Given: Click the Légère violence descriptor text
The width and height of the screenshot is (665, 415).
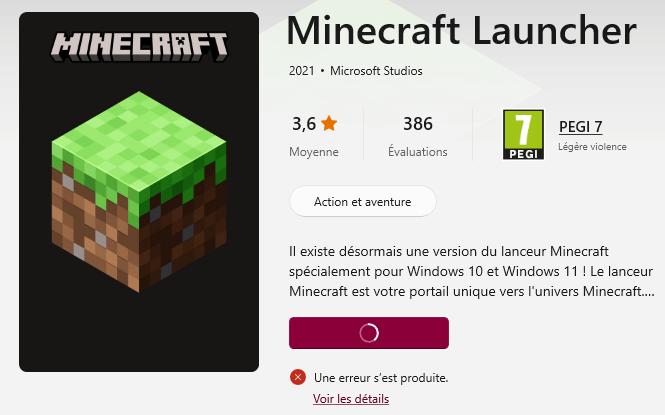Looking at the screenshot, I should pos(592,147).
